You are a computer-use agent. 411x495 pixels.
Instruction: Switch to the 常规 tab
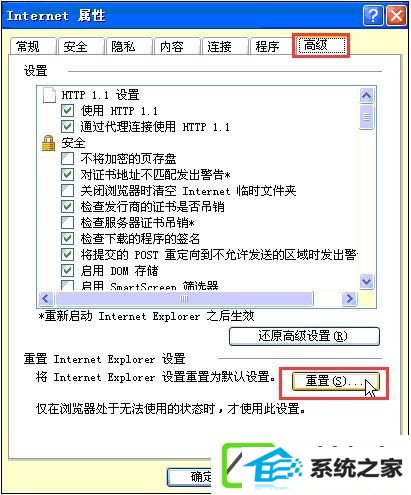[32, 46]
